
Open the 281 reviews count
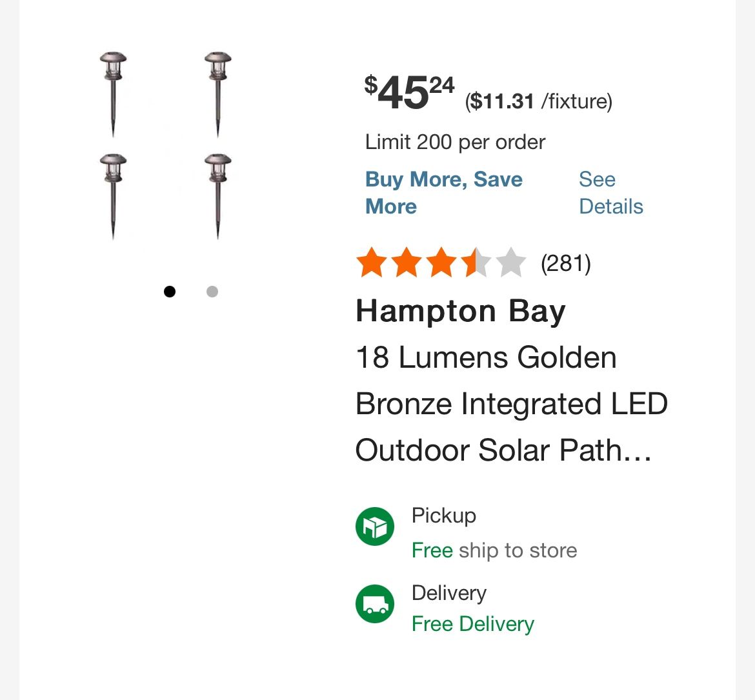pos(566,263)
